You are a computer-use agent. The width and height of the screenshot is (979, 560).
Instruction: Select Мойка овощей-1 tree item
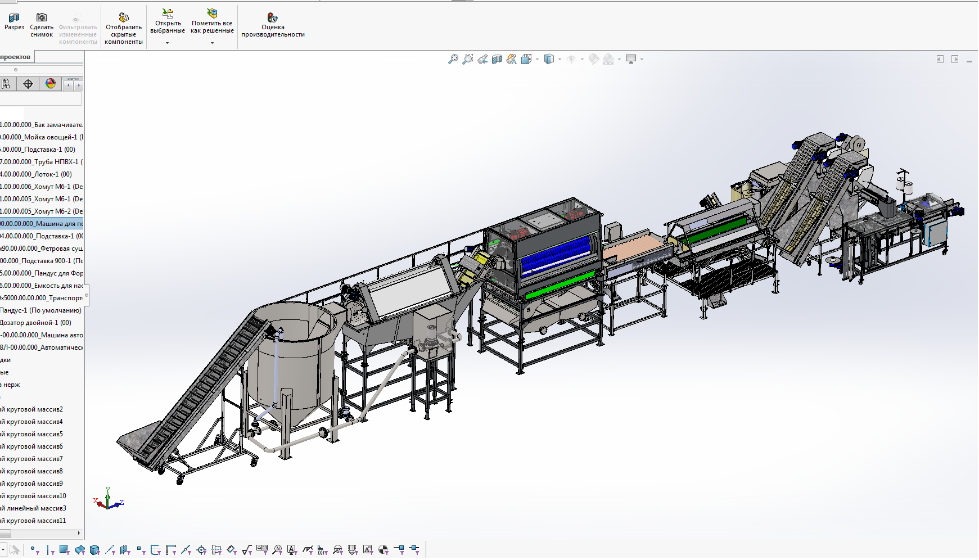[42, 137]
